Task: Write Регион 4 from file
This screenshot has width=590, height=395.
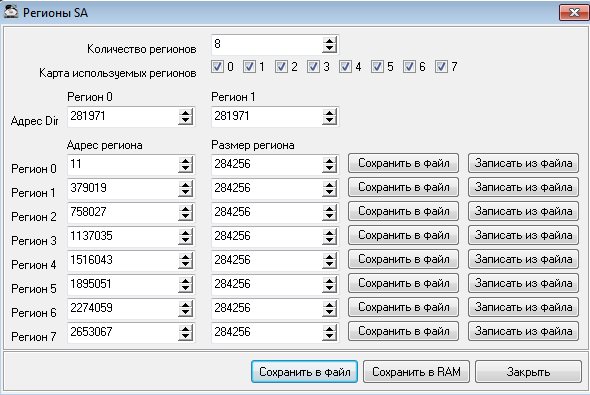Action: pos(523,259)
